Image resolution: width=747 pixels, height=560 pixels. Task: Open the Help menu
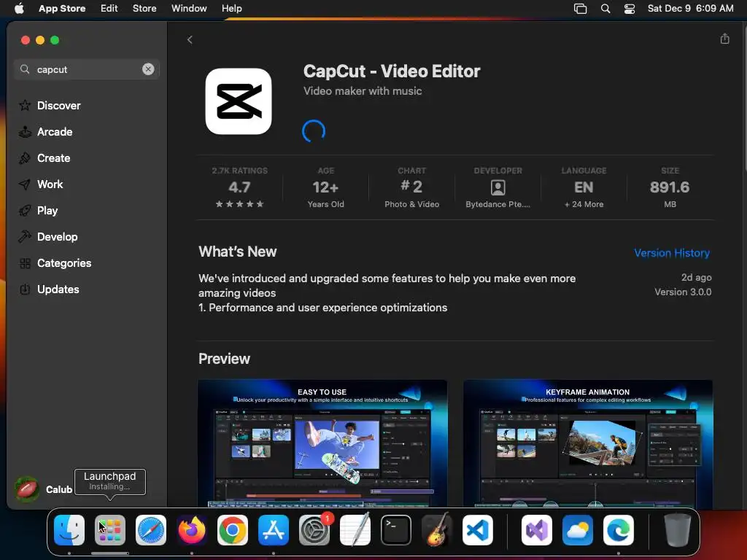tap(231, 8)
